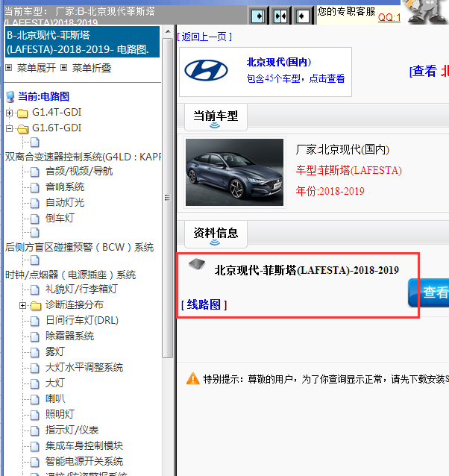Screen dimensions: 449x476
Task: Collapse the G1.6T-GDI folder
Action: (9, 129)
